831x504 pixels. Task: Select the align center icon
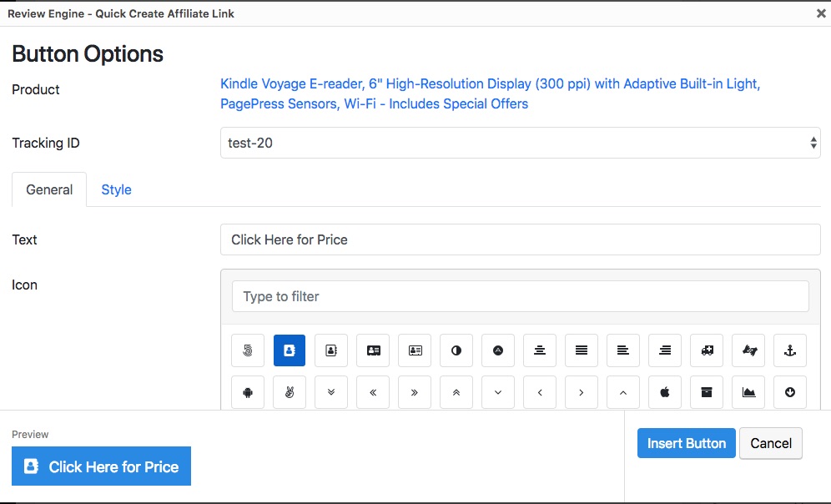(x=540, y=350)
